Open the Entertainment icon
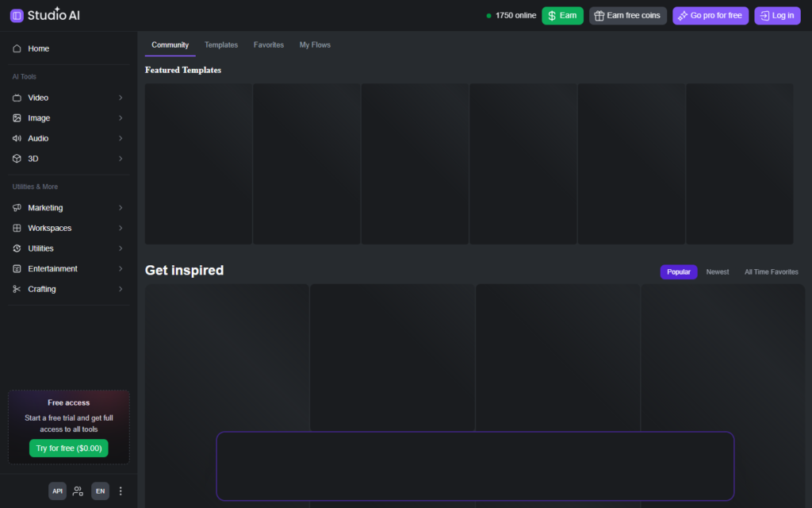The image size is (812, 508). [17, 268]
